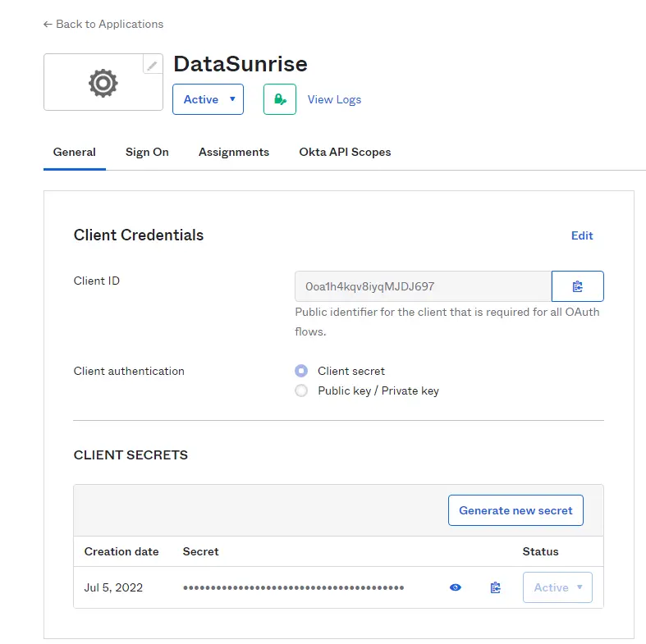
Task: Click the pencil edit logo icon
Action: coord(152,66)
